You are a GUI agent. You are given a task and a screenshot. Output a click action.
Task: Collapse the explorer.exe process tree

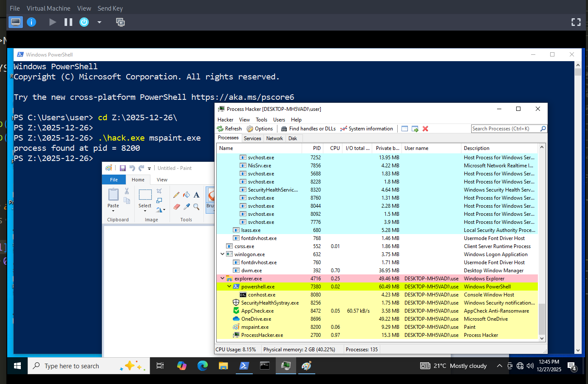(222, 278)
